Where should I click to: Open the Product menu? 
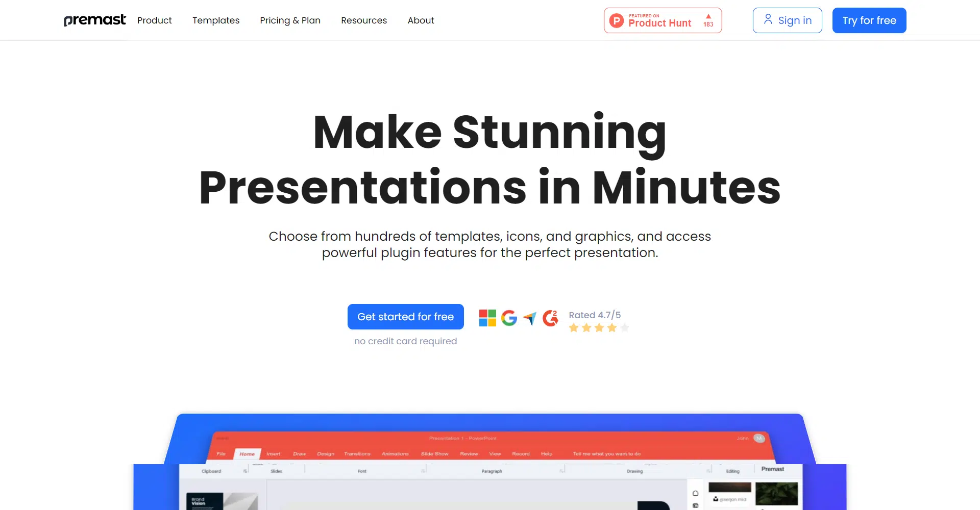tap(154, 20)
